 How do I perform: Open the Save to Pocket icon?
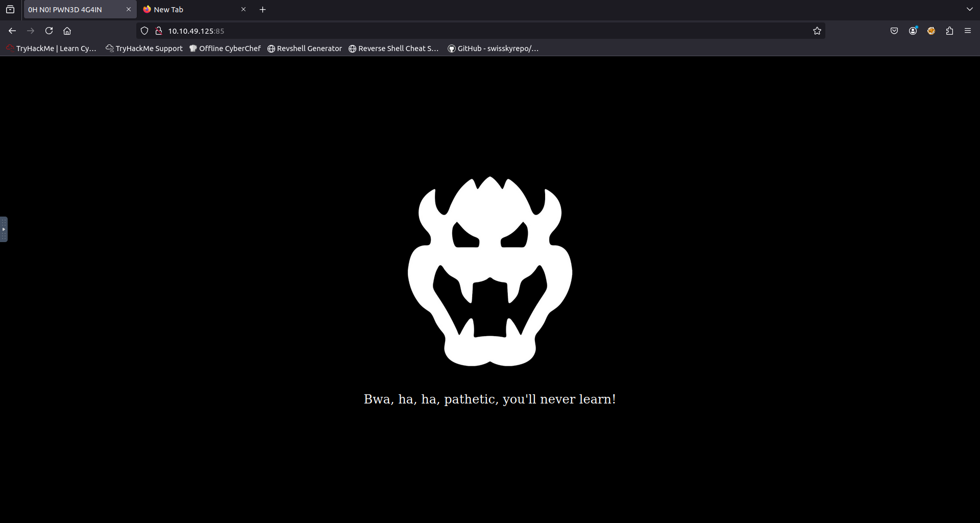(x=894, y=31)
